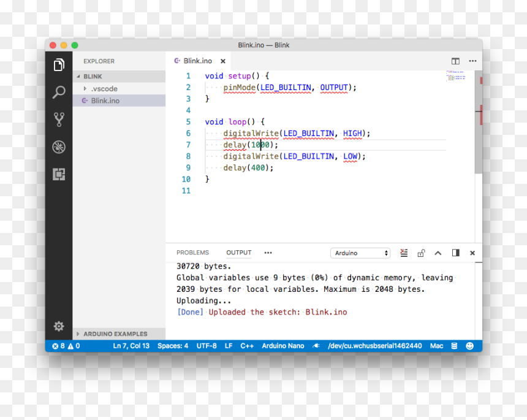Click line number 9 in gutter
Screen dimensions: 527x420
click(x=188, y=168)
